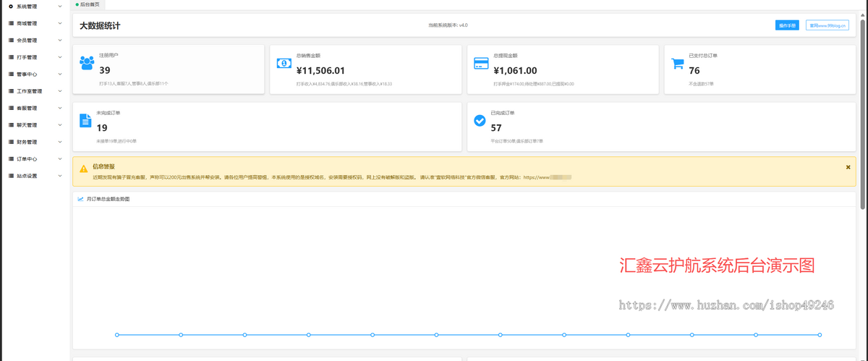This screenshot has width=868, height=361.
Task: Click the 官网www.99blog.cn button
Action: click(x=827, y=25)
